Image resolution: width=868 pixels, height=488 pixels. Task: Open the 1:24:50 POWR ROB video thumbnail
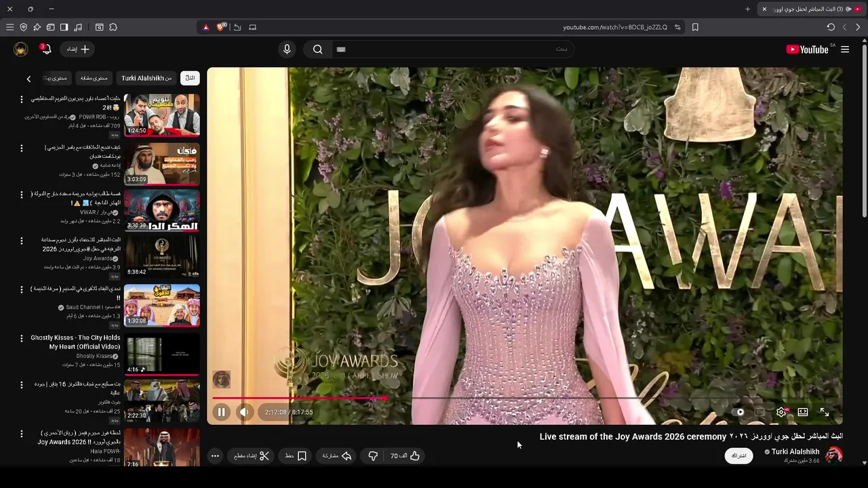click(x=162, y=115)
